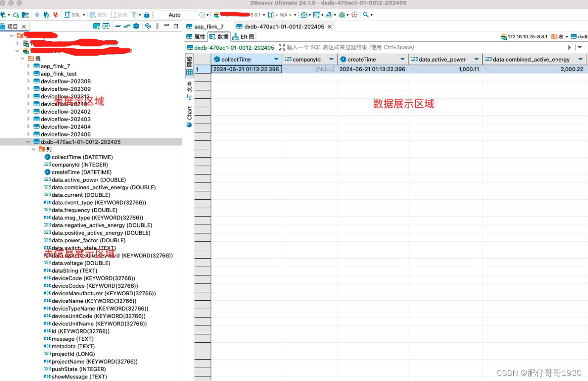
Task: Click the [NULL] companyId cell
Action: click(309, 69)
